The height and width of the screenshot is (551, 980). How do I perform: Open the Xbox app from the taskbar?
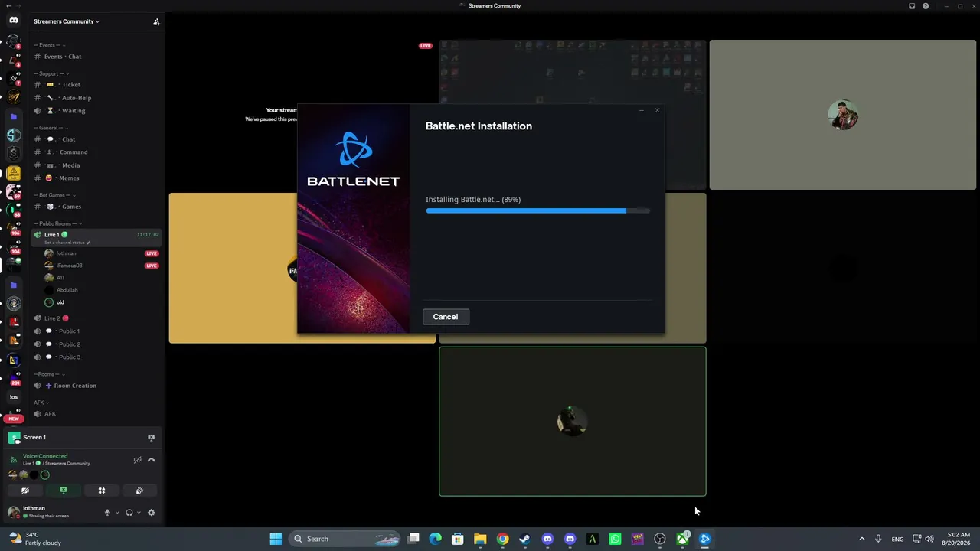(682, 539)
